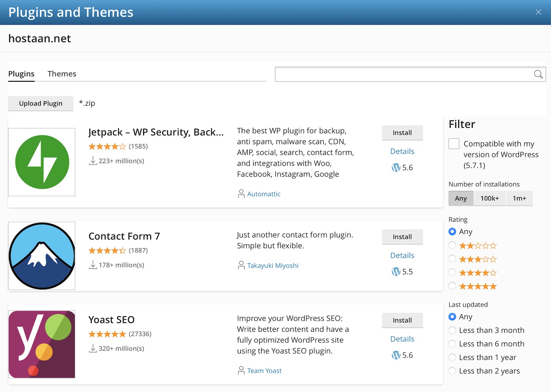Viewport: 551px width, 392px height.
Task: Click WordPress icon beside Contact Form 7 version 5.5
Action: pos(396,272)
